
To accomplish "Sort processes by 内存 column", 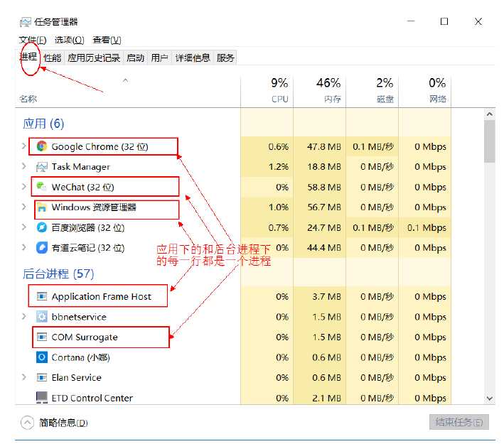I will click(319, 91).
